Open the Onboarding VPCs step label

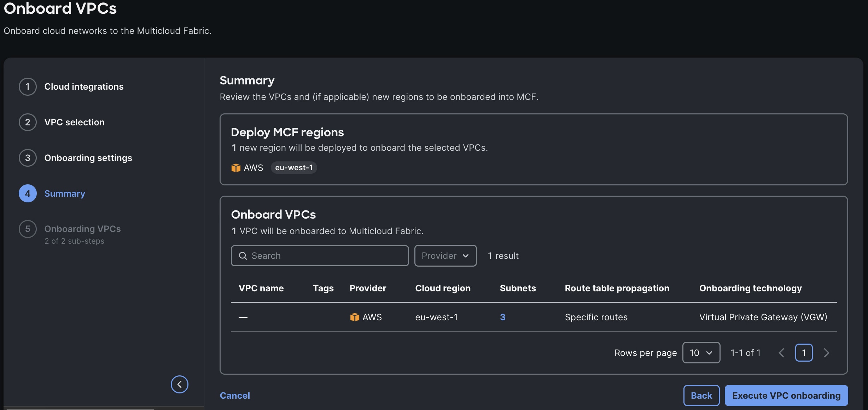pyautogui.click(x=83, y=229)
